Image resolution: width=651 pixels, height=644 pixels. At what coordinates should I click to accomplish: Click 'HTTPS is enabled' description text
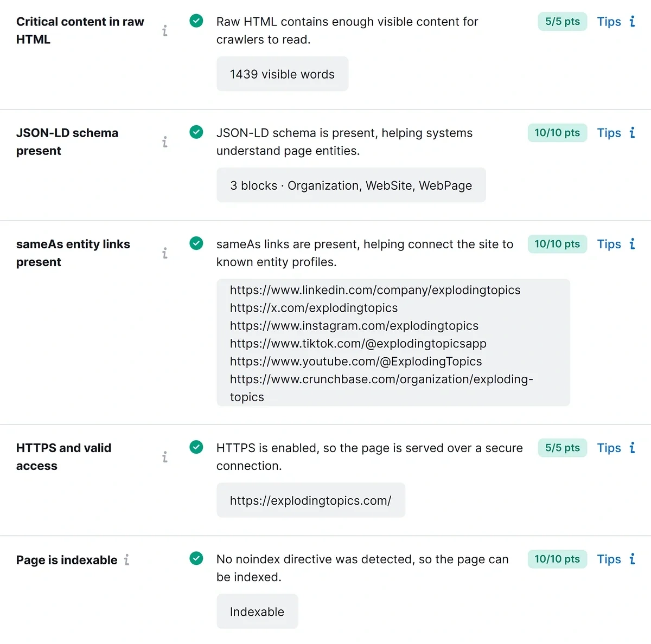pos(369,456)
